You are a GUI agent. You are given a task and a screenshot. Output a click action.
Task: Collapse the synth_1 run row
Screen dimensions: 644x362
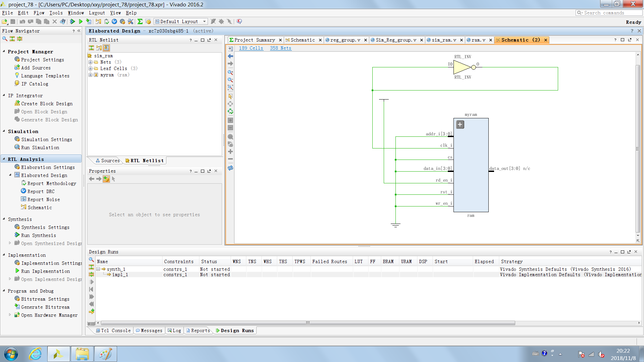pos(98,269)
